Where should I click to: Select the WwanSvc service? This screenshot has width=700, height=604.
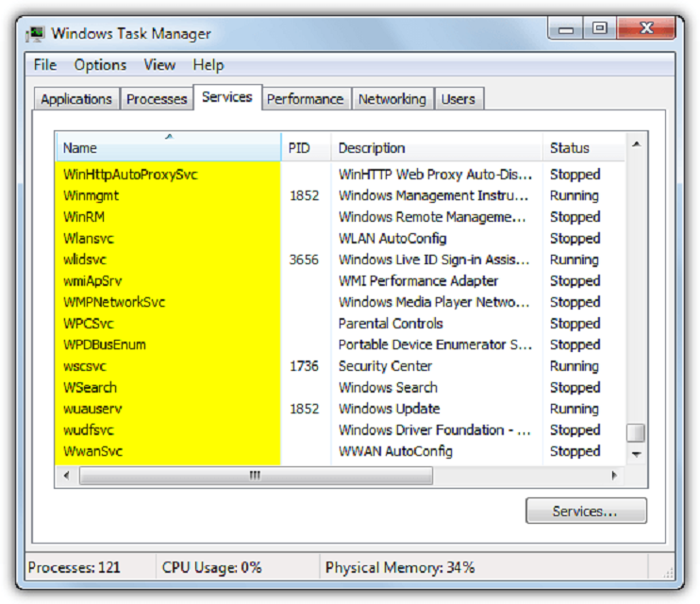pos(340,452)
